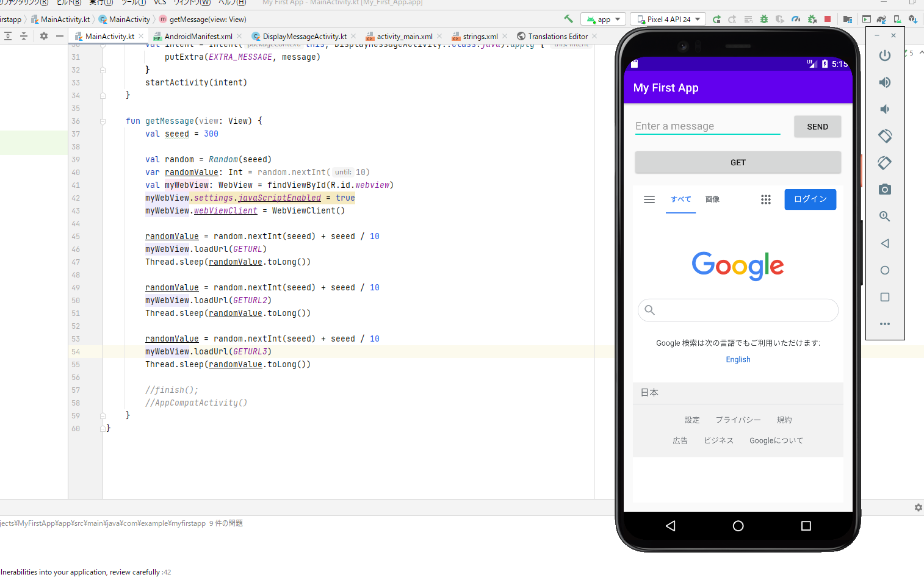924x577 pixels.
Task: Click the ビジネス footer link
Action: pos(718,440)
